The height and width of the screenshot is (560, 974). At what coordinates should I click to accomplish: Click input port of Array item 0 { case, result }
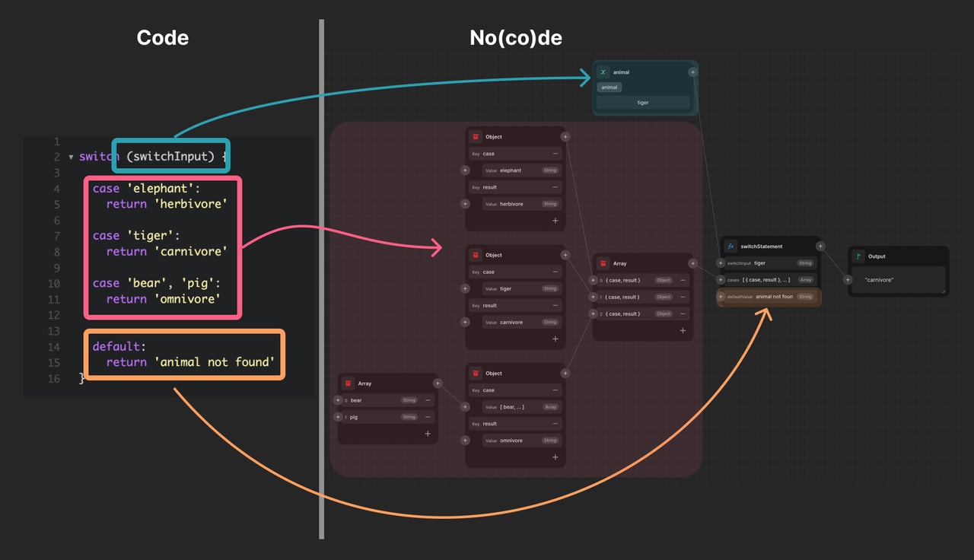(593, 280)
